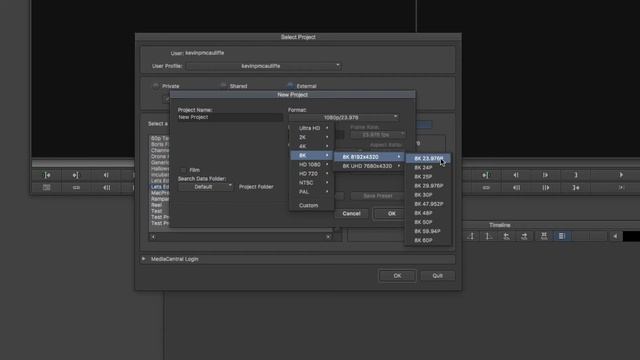Click step forward one frame in record monitor
The width and height of the screenshot is (640, 360).
(546, 175)
